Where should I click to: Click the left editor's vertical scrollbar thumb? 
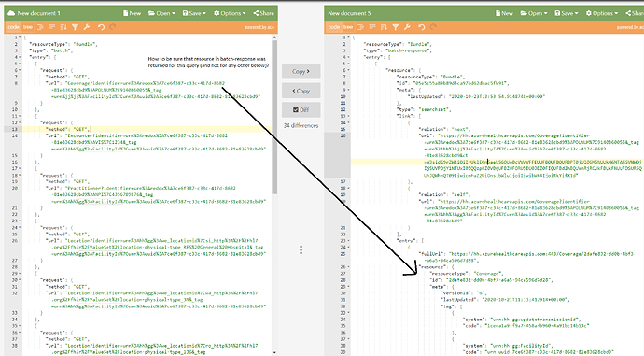274,117
